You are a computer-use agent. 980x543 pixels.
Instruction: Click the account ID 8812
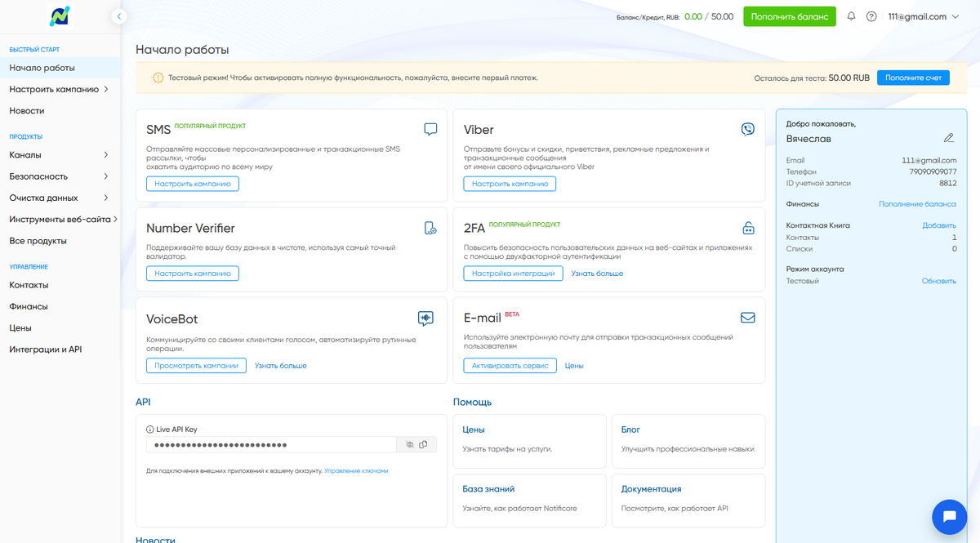[x=947, y=183]
